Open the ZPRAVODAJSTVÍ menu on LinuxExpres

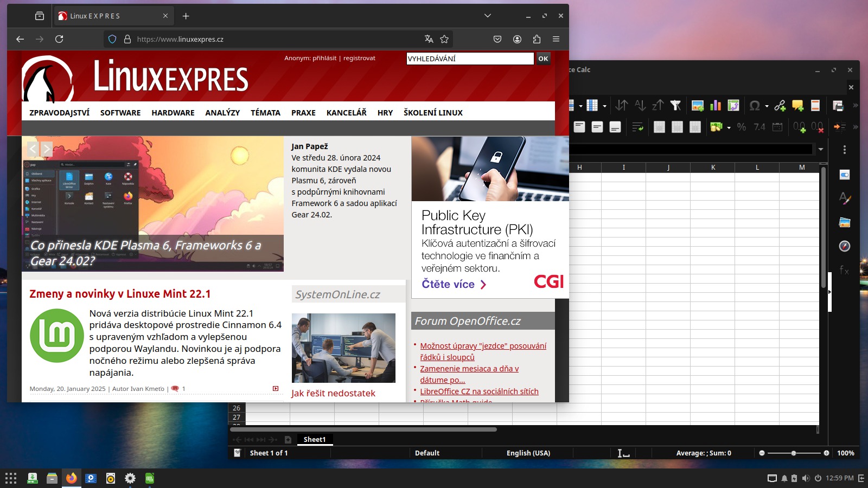(x=60, y=113)
